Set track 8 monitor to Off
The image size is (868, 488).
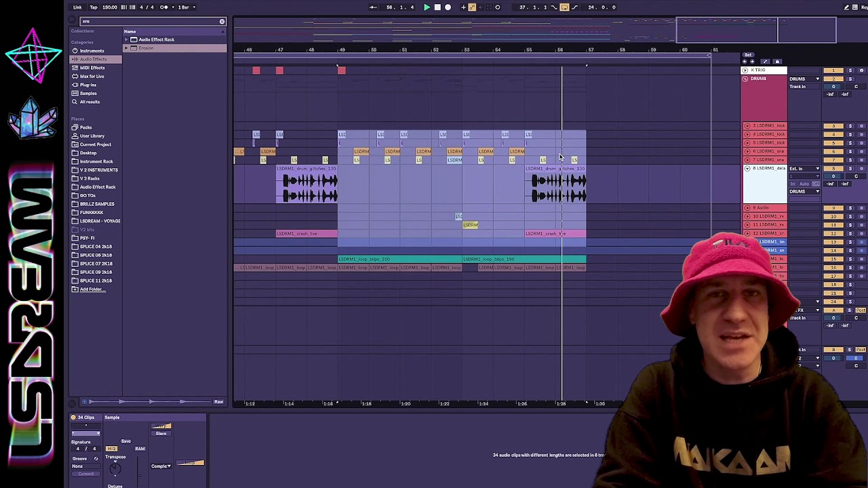tap(815, 184)
